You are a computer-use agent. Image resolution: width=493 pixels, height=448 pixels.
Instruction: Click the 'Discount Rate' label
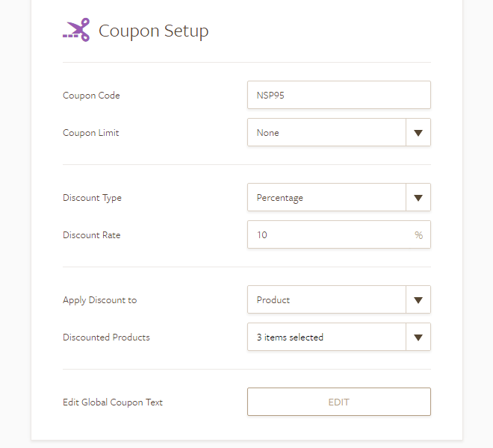point(92,235)
